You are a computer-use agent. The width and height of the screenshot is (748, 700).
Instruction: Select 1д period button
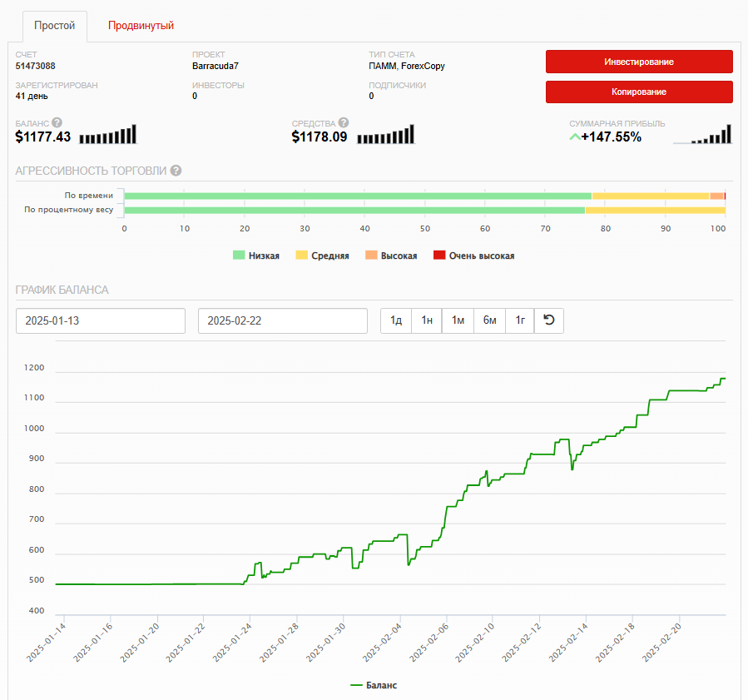396,320
